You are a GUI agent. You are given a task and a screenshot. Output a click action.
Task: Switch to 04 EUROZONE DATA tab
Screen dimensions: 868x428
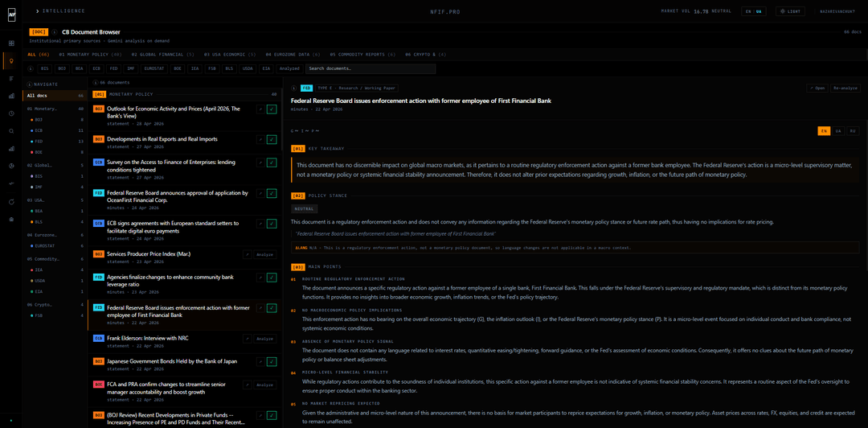point(293,55)
